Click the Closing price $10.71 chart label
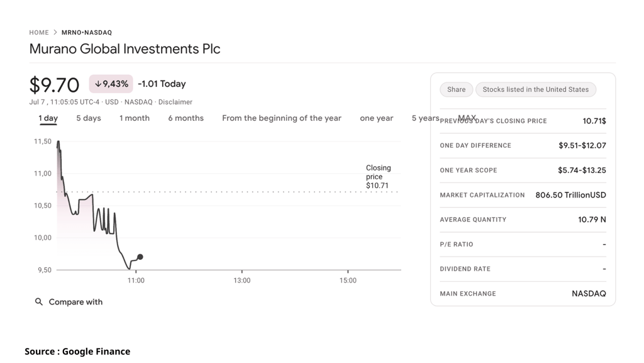Viewport: 644px width, 363px height. point(378,177)
